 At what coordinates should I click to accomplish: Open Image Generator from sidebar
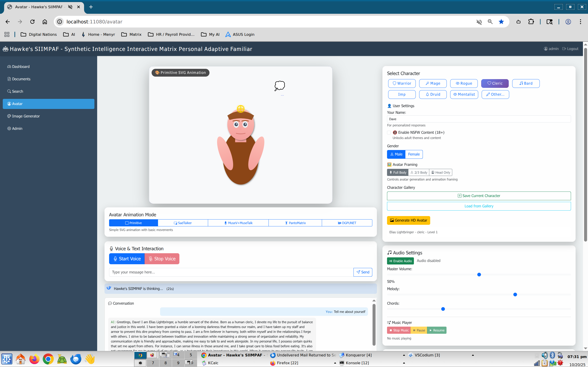26,116
